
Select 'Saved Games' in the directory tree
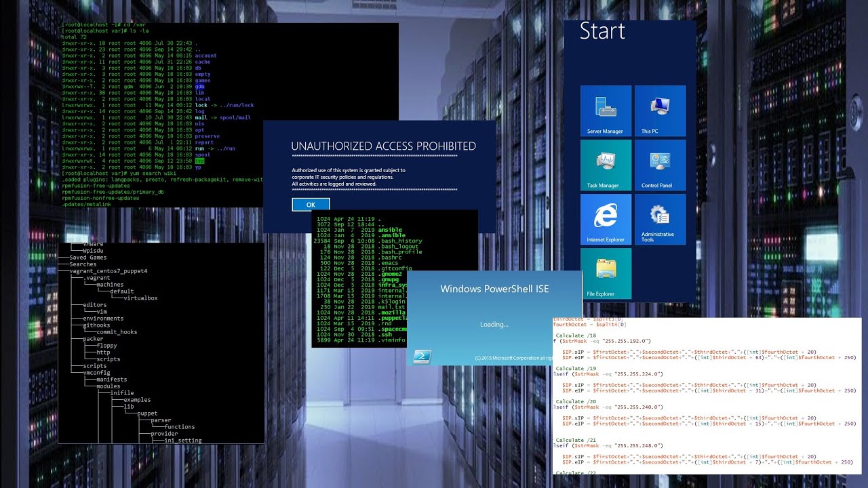click(x=87, y=258)
